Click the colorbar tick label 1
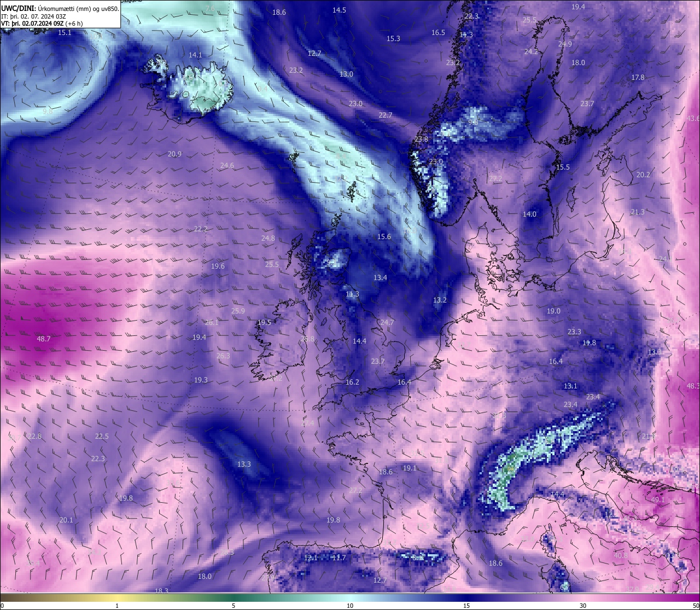Screen dimensions: 700x610 pyautogui.click(x=117, y=606)
